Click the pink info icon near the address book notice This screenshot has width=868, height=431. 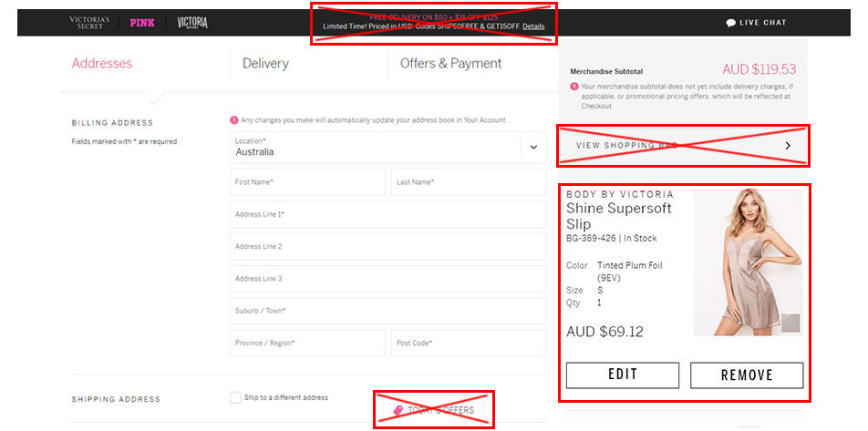[x=234, y=119]
